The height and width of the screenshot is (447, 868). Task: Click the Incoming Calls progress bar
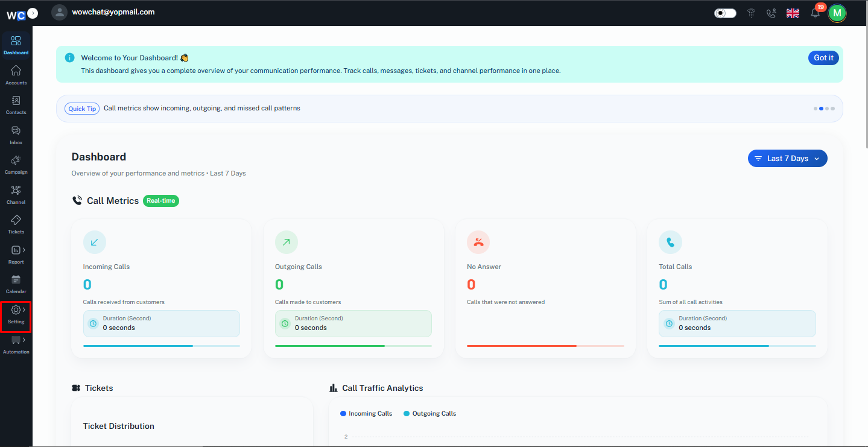(162, 346)
